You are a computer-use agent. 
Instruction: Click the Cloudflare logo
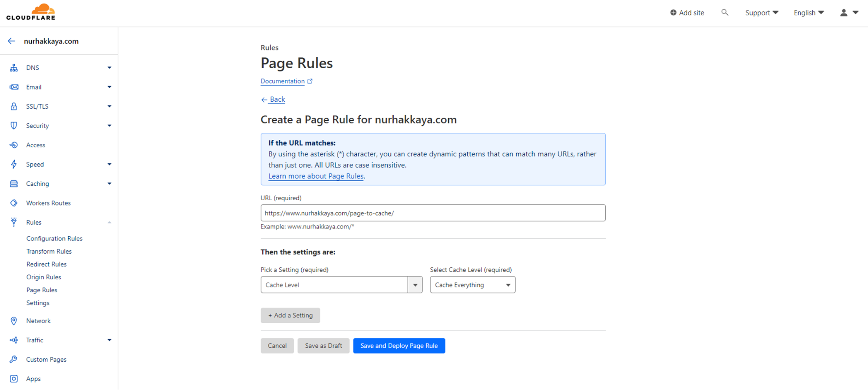(x=31, y=12)
